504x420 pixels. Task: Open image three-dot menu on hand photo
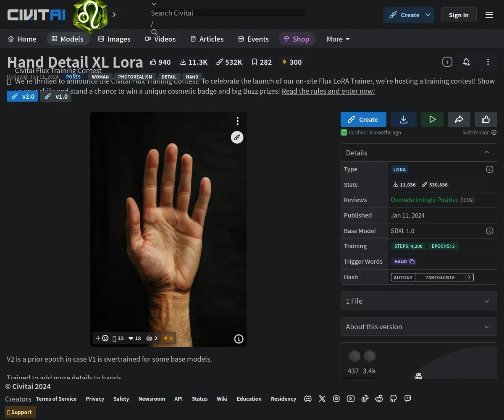(x=237, y=121)
